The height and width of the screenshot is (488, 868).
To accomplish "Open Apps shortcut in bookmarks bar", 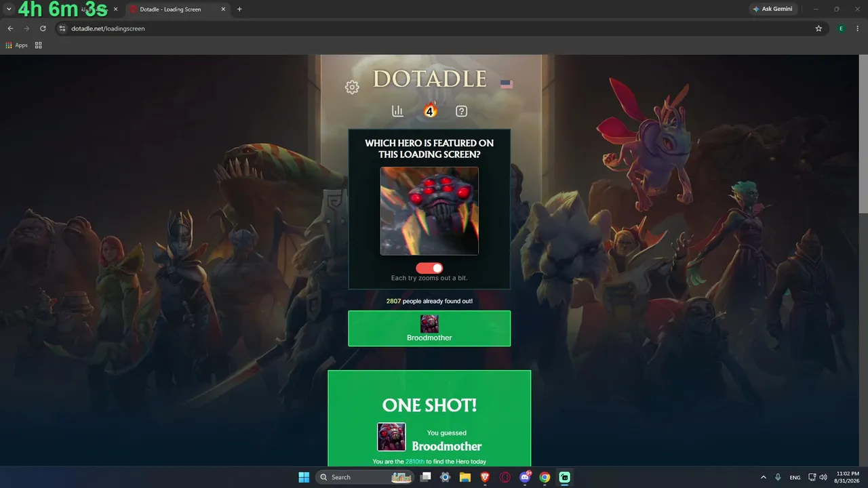I will [16, 45].
